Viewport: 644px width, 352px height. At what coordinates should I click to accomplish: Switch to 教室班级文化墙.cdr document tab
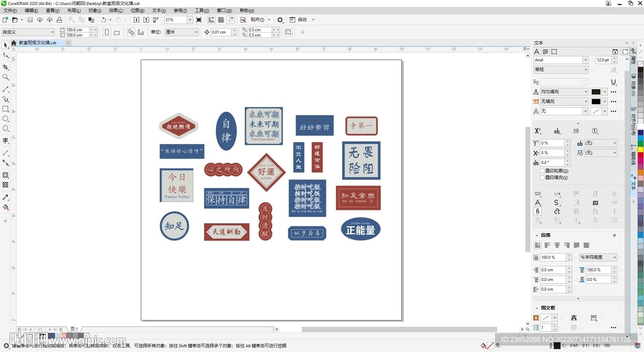[38, 43]
